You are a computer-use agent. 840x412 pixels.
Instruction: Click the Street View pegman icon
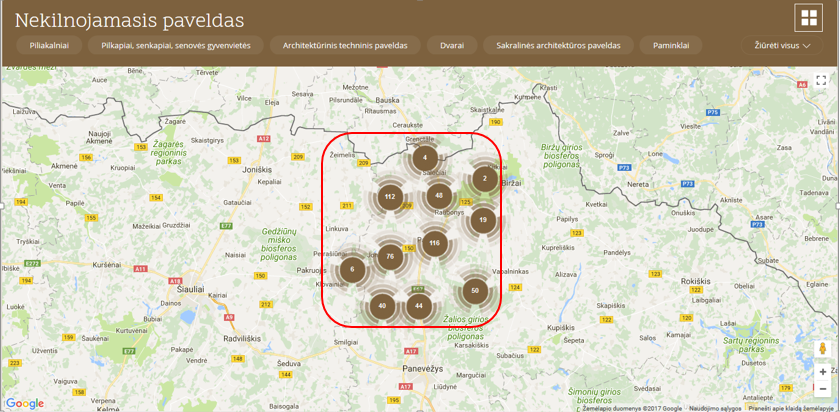pyautogui.click(x=822, y=349)
